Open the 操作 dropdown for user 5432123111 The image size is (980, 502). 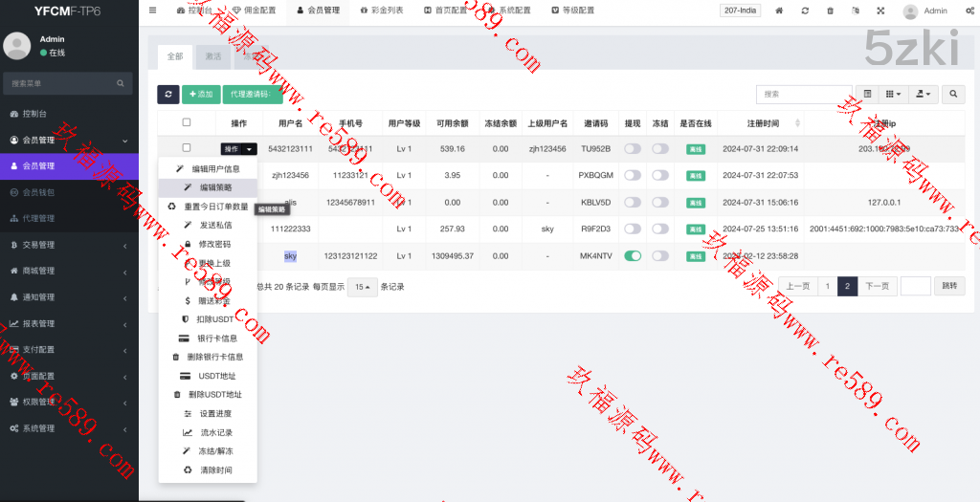pos(238,149)
